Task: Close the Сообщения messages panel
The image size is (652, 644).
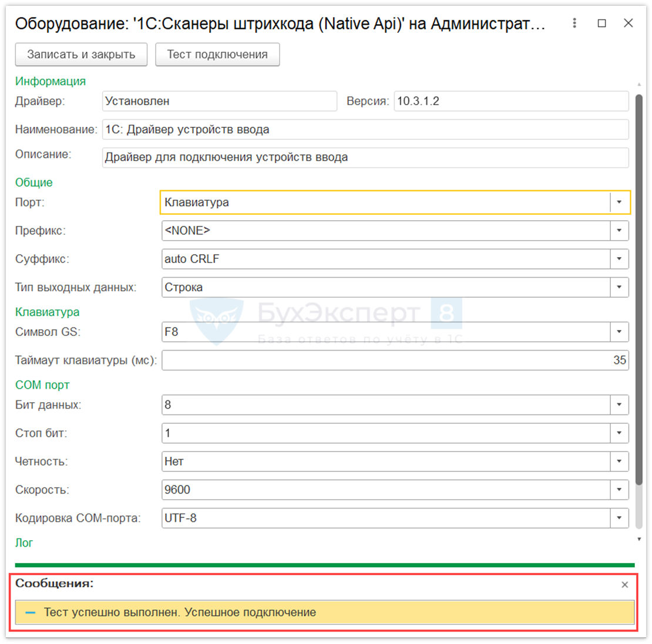Action: [x=624, y=585]
